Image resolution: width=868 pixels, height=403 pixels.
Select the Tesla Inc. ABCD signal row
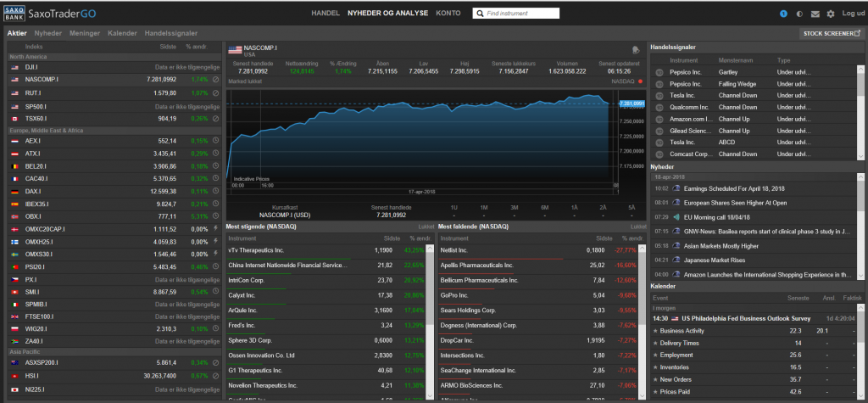[x=754, y=143]
